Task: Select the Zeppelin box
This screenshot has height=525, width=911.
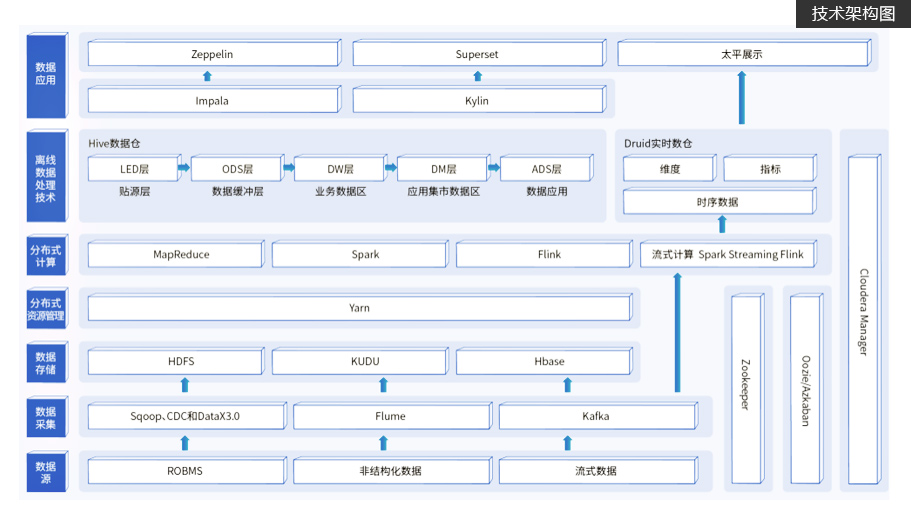Action: coord(212,54)
